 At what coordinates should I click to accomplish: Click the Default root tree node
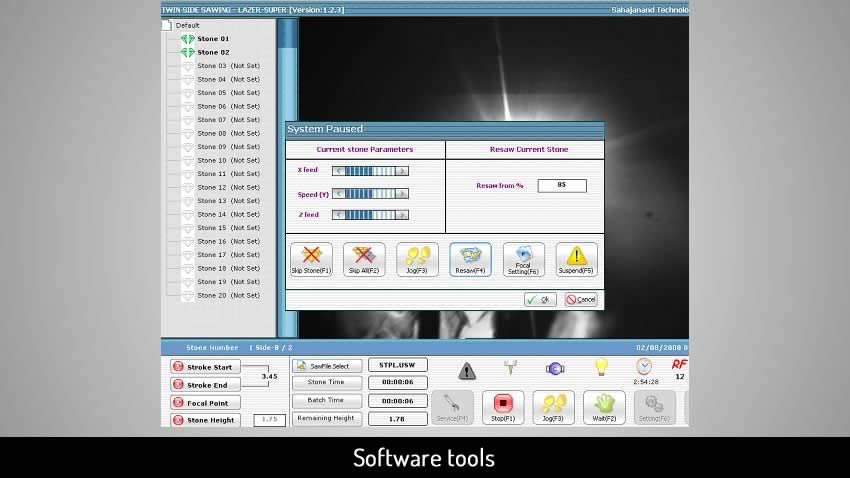187,26
